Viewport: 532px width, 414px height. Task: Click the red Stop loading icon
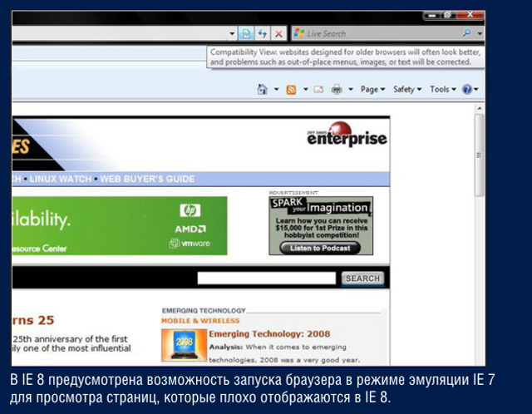[278, 33]
